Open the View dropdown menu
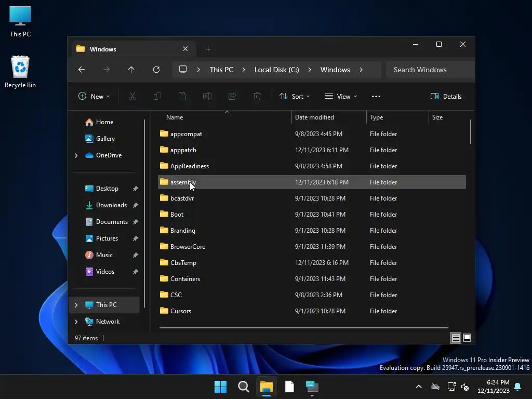 (x=341, y=96)
